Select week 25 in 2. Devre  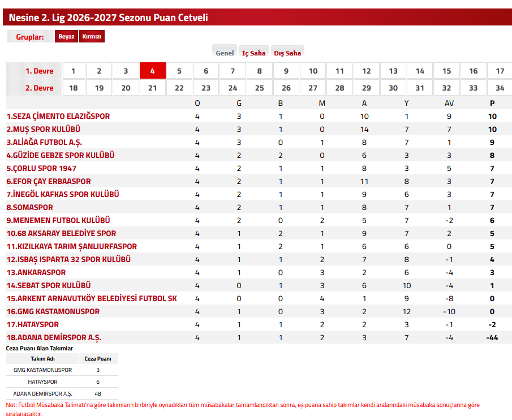point(259,88)
